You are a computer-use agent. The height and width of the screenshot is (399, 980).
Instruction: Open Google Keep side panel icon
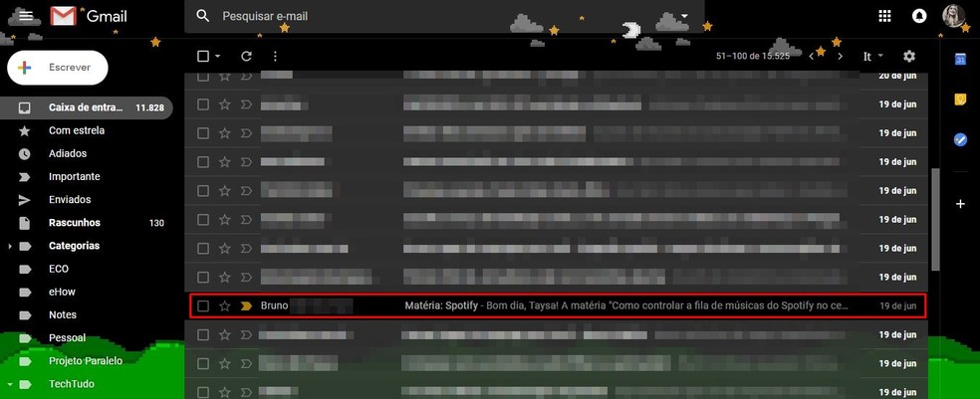click(x=961, y=100)
